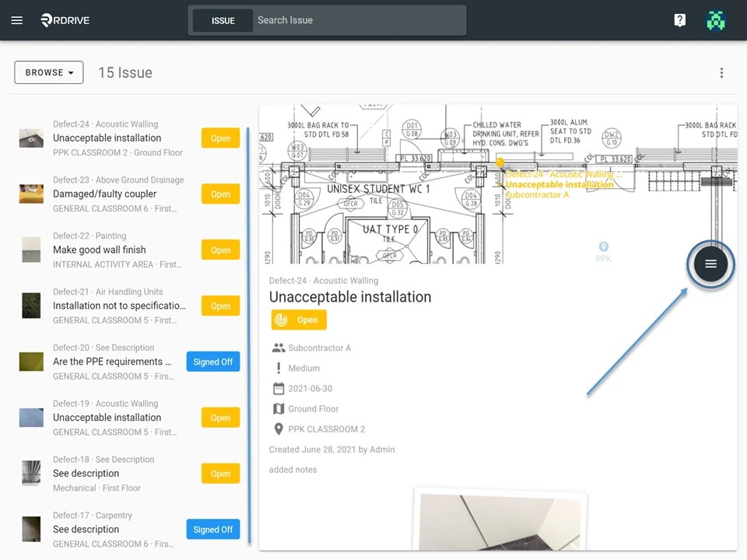
Task: Click the Medium priority exclamation icon
Action: pyautogui.click(x=279, y=368)
